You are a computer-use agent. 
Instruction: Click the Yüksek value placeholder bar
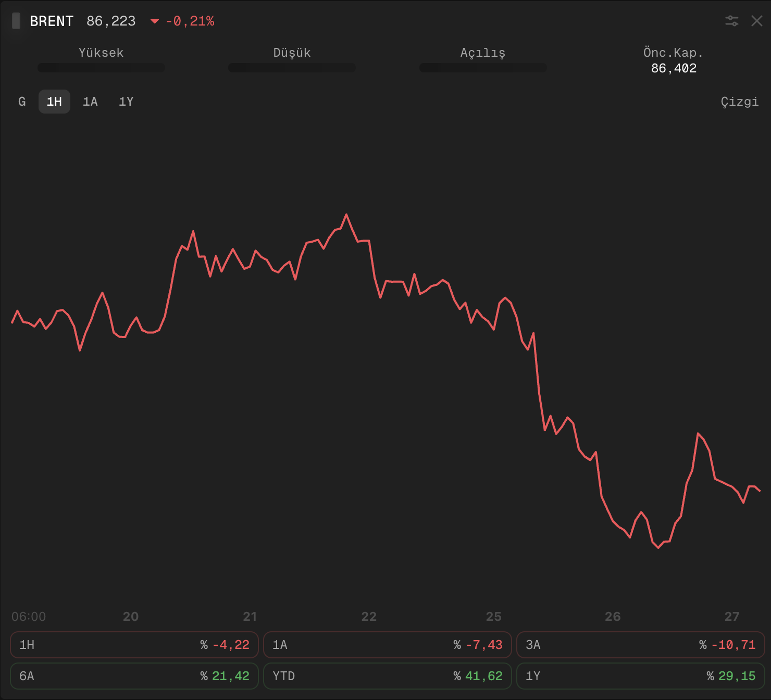(101, 68)
